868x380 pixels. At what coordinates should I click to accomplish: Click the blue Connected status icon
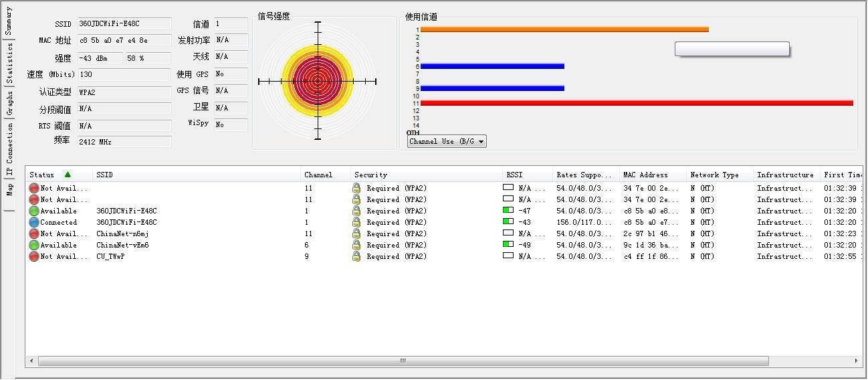coord(34,222)
